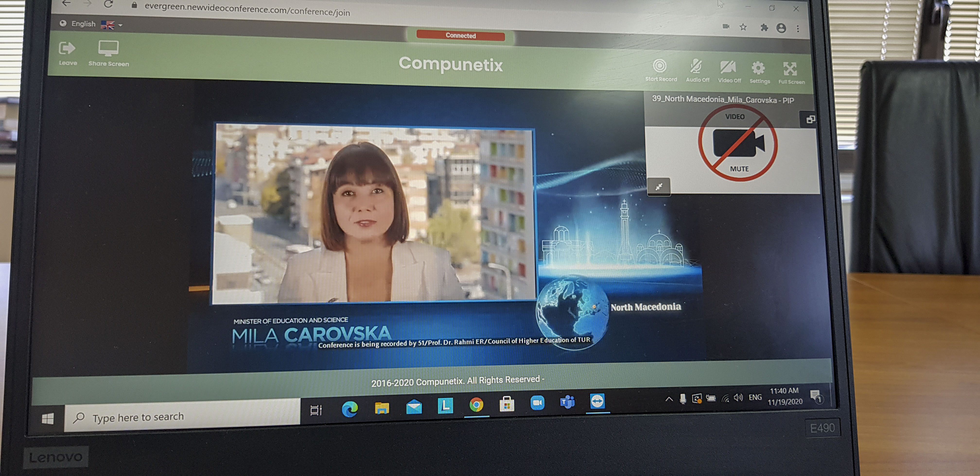Image resolution: width=980 pixels, height=476 pixels.
Task: Click the microphone tray icon
Action: [682, 399]
